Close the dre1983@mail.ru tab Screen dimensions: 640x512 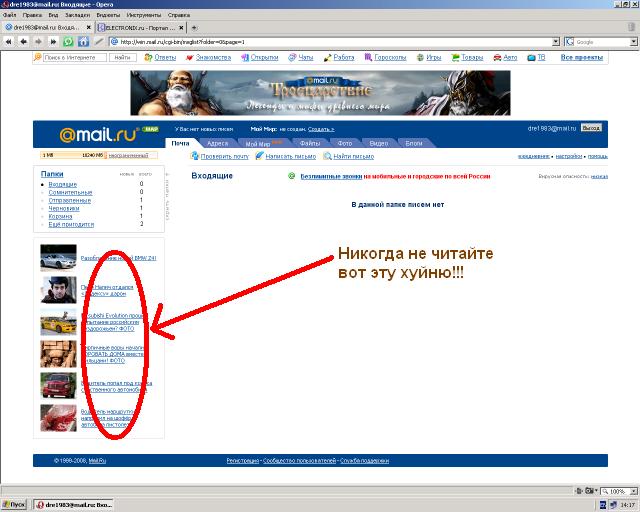coord(89,27)
